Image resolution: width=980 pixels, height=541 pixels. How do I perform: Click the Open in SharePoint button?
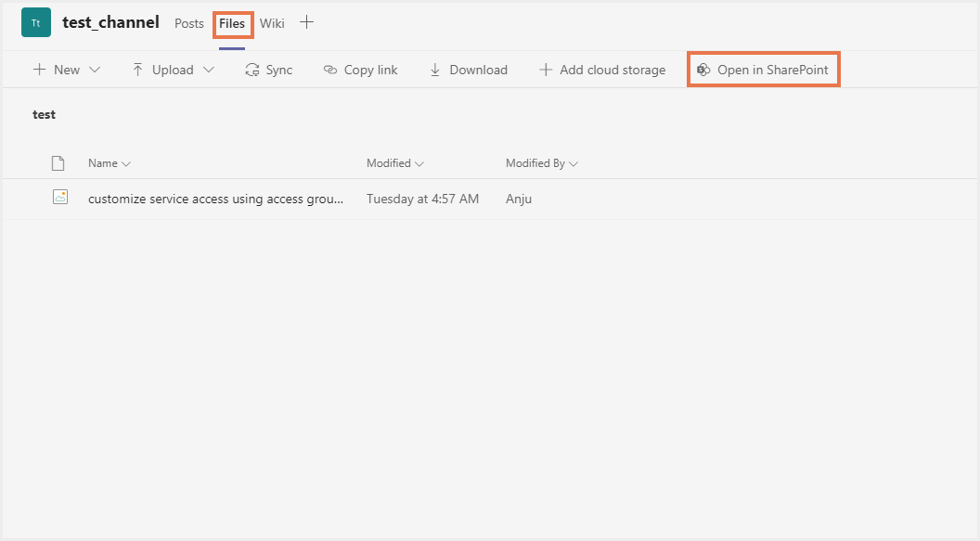tap(763, 70)
